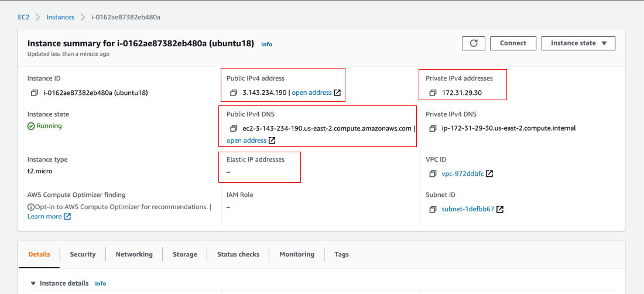This screenshot has width=644, height=294.
Task: Click the refresh icon button
Action: (473, 43)
